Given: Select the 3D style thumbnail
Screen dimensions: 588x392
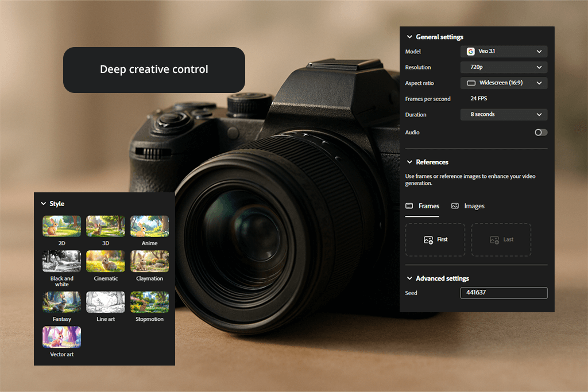Looking at the screenshot, I should click(x=106, y=226).
